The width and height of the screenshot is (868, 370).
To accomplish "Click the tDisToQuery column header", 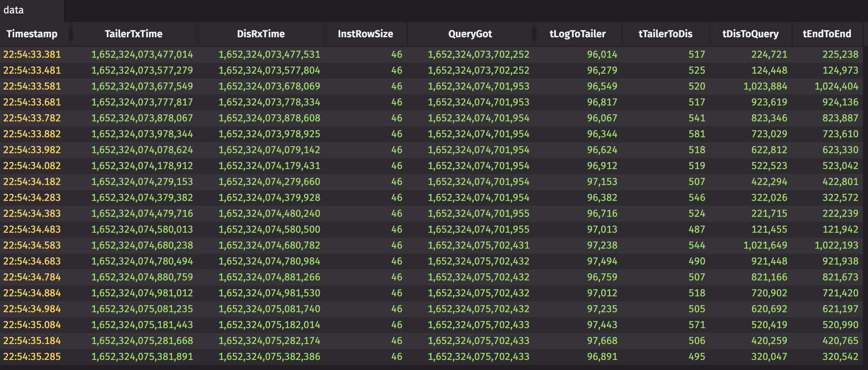I will [750, 34].
